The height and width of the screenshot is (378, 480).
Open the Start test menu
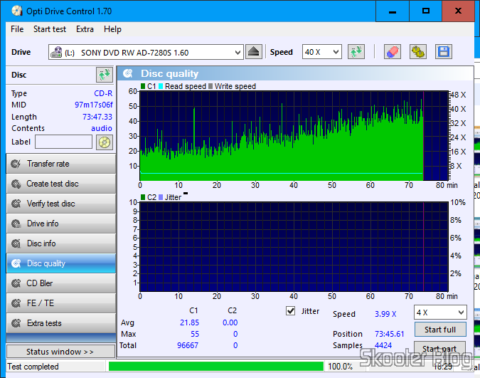click(50, 29)
